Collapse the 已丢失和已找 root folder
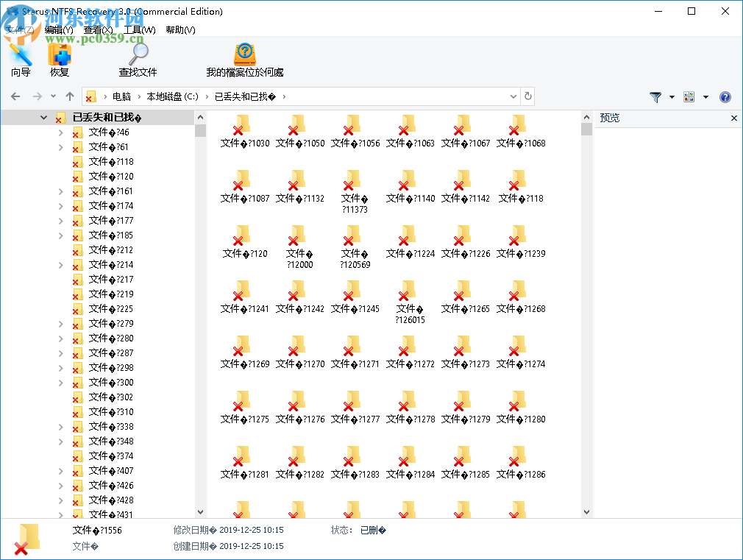743x560 pixels. [43, 117]
